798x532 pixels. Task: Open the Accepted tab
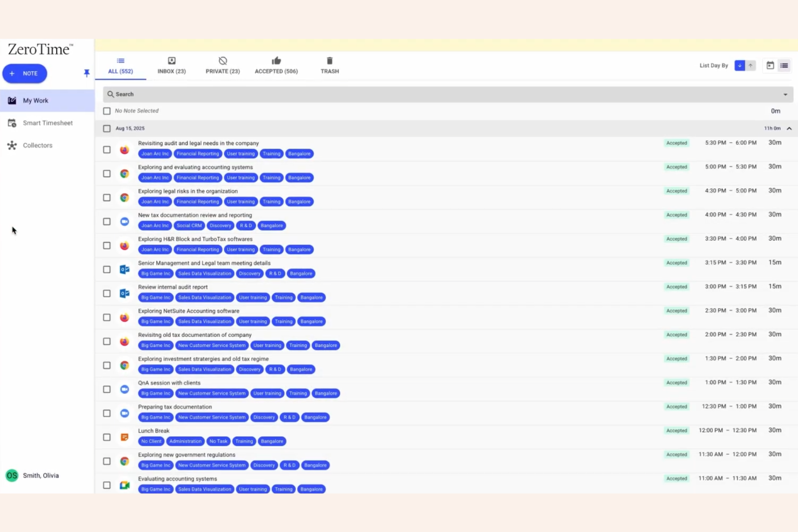click(276, 65)
